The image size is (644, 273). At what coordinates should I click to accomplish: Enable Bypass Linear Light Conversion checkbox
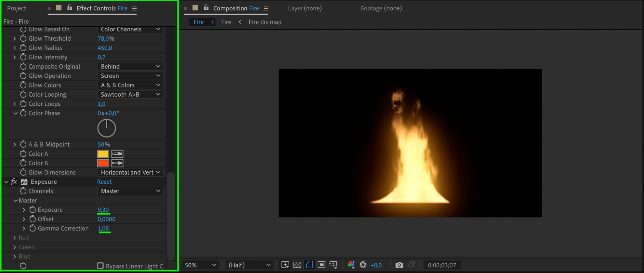(x=101, y=266)
